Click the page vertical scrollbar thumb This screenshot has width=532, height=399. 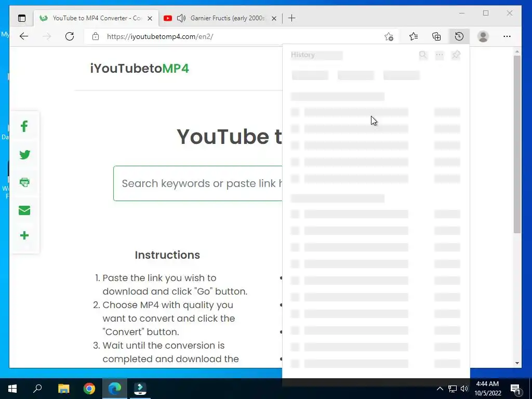click(x=517, y=144)
